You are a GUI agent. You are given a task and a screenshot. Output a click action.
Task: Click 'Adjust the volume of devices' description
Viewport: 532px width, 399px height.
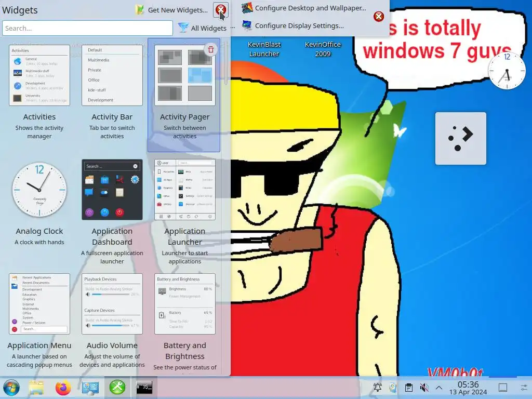pos(112,361)
